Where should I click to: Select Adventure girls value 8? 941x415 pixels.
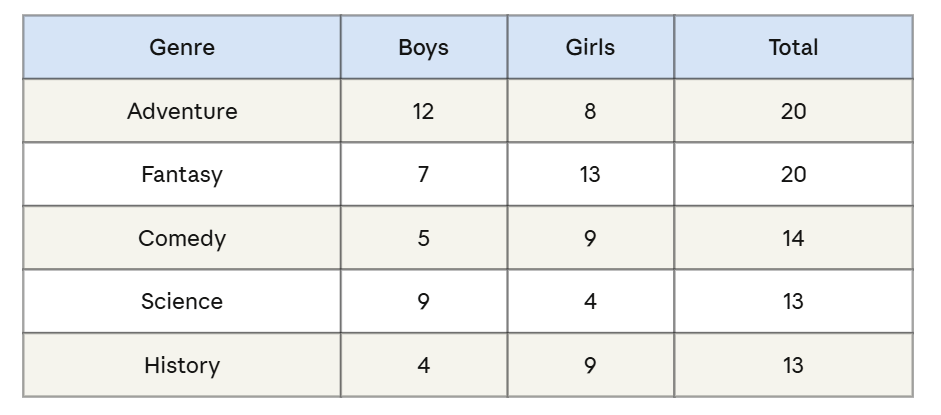[591, 111]
